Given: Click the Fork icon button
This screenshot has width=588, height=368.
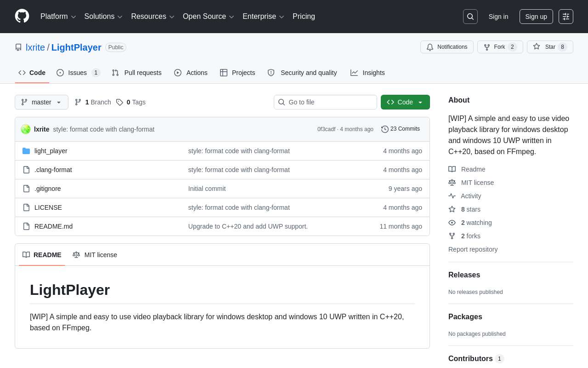Looking at the screenshot, I should tap(487, 47).
